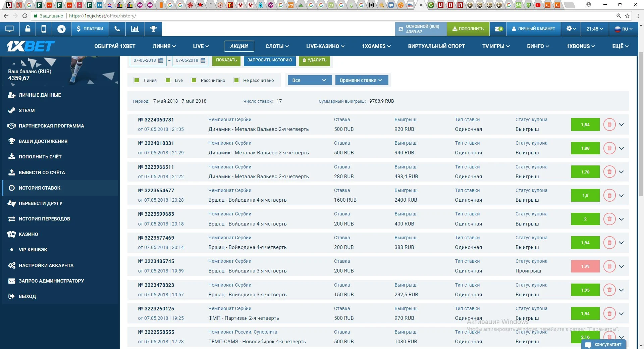644x349 pixels.
Task: Delete bet № 3223577469 with trash icon
Action: (609, 243)
